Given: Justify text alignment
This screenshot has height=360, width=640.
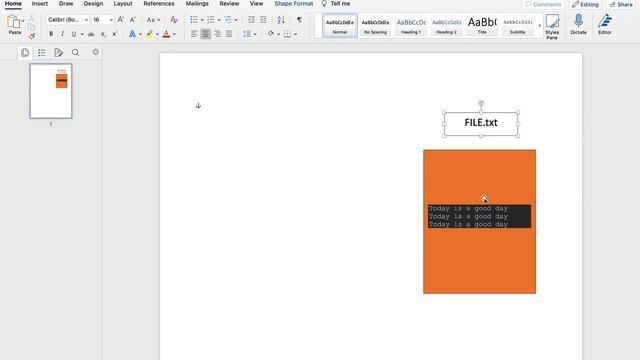Looking at the screenshot, I should click(229, 34).
